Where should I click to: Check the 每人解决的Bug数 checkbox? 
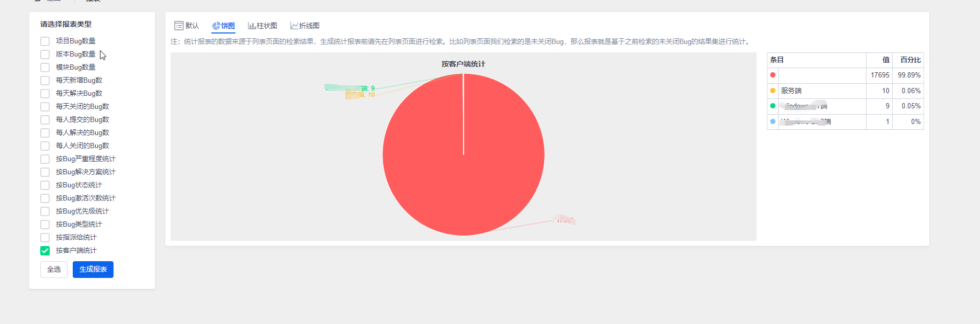point(45,133)
